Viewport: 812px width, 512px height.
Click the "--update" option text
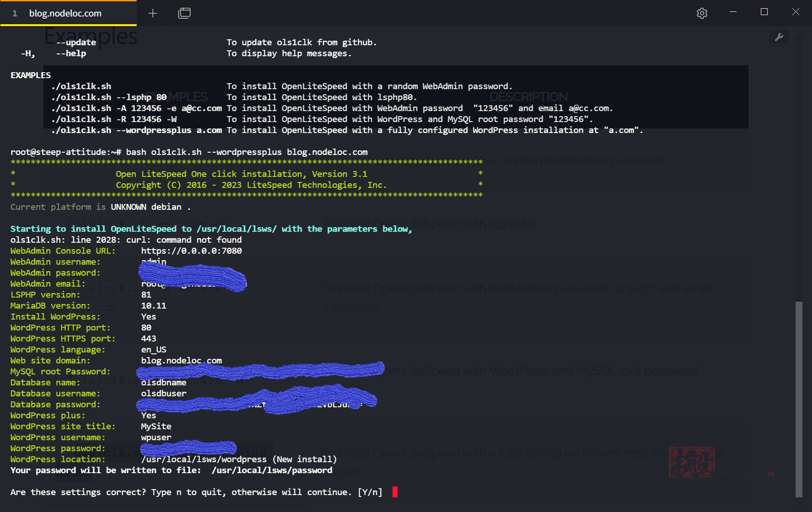pos(76,42)
